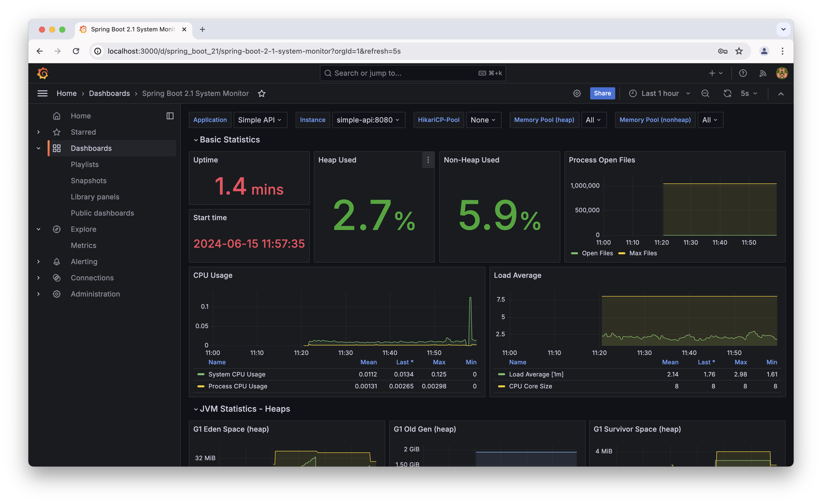Open the news feed RSS icon
Screen dimensions: 822x504
pyautogui.click(x=763, y=73)
